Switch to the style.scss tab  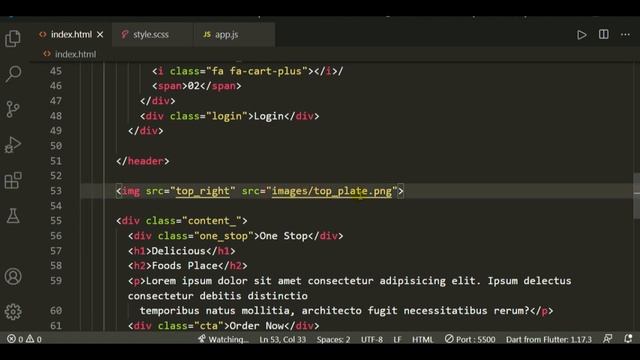pos(152,35)
